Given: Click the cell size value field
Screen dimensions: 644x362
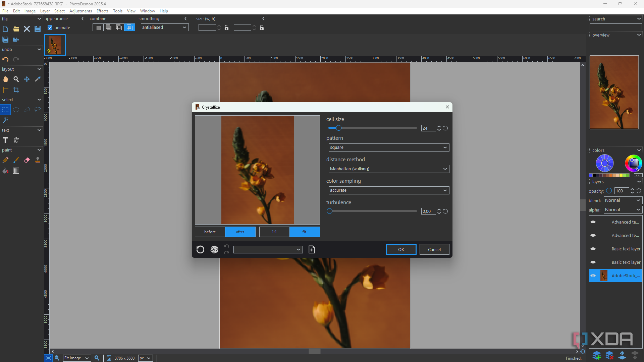Looking at the screenshot, I should tap(428, 128).
